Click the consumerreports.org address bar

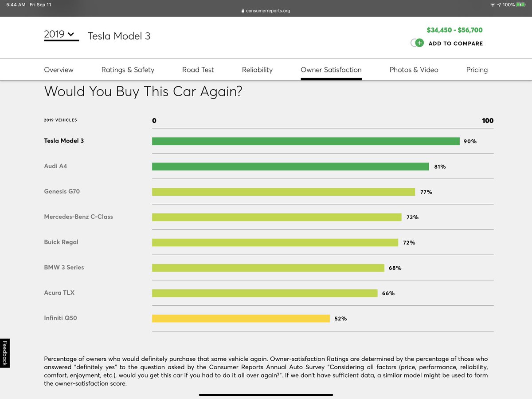[266, 11]
